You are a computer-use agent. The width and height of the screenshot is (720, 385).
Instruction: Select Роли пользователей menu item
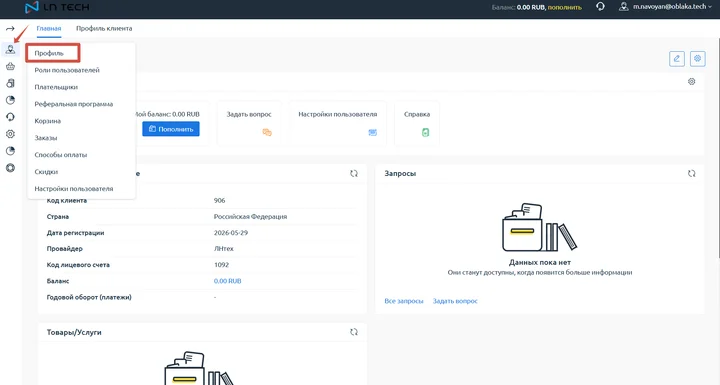click(x=67, y=70)
